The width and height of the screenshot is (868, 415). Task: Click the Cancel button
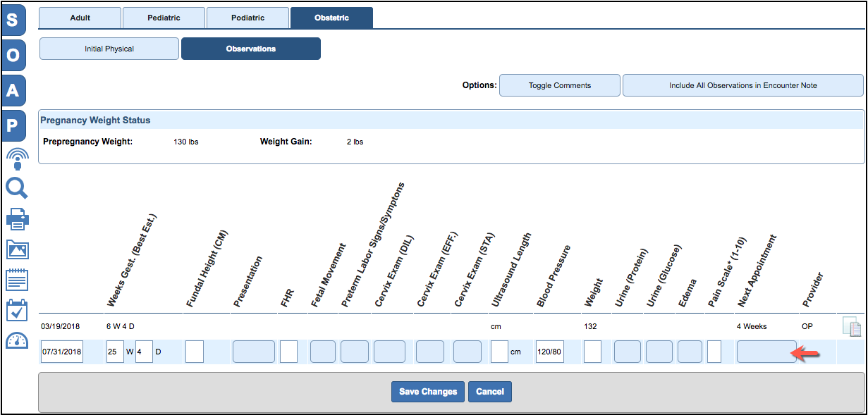[x=490, y=392]
